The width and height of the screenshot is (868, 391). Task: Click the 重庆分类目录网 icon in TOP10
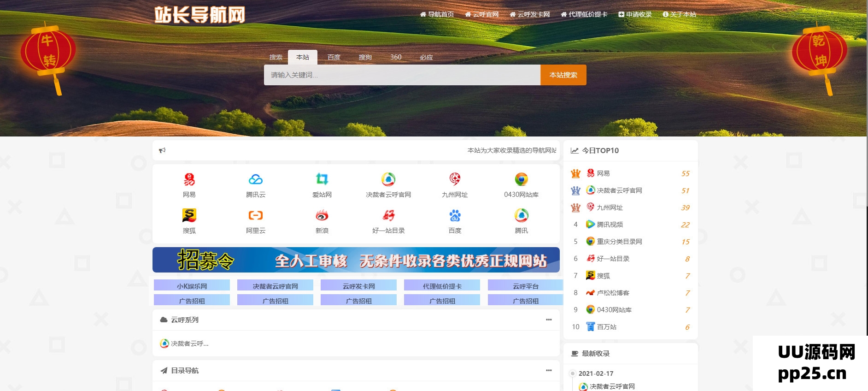(590, 242)
